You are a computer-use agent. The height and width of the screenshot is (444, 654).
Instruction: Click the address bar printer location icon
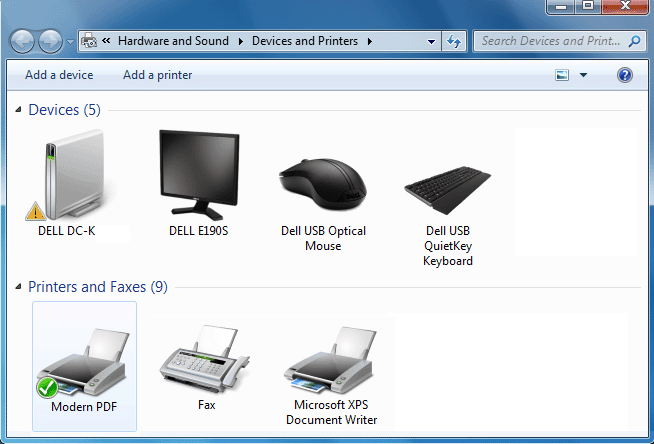(x=89, y=41)
